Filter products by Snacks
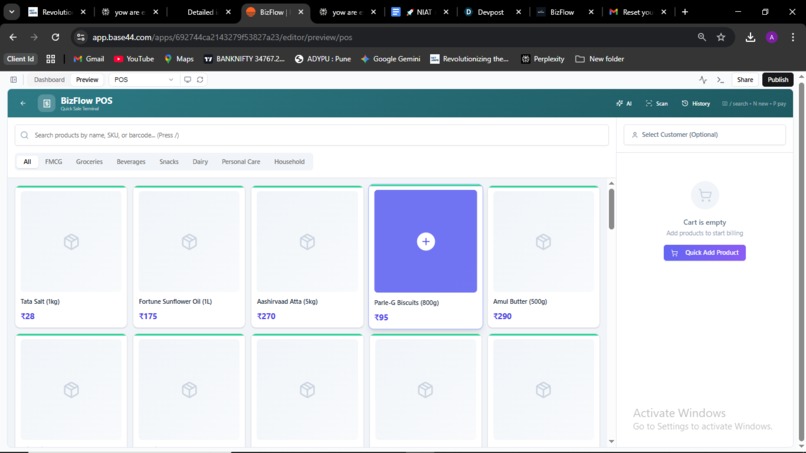The image size is (806, 453). (169, 161)
